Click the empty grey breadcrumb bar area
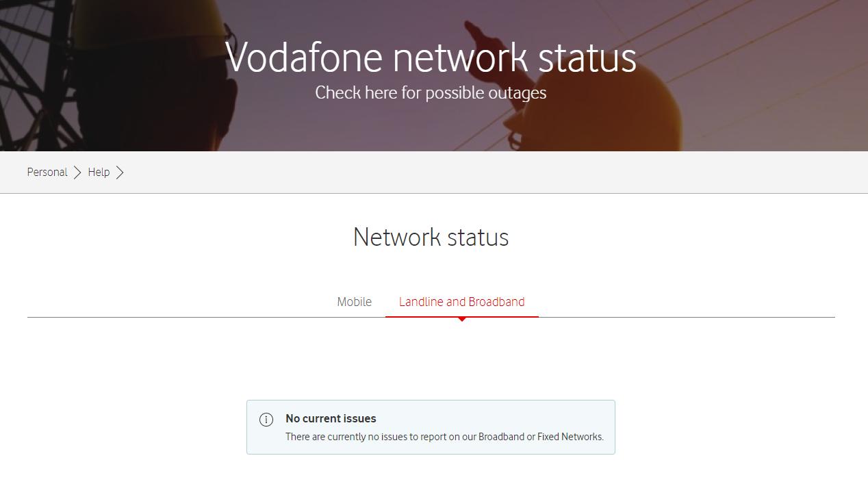Screen dimensions: 868x484 tap(479, 173)
